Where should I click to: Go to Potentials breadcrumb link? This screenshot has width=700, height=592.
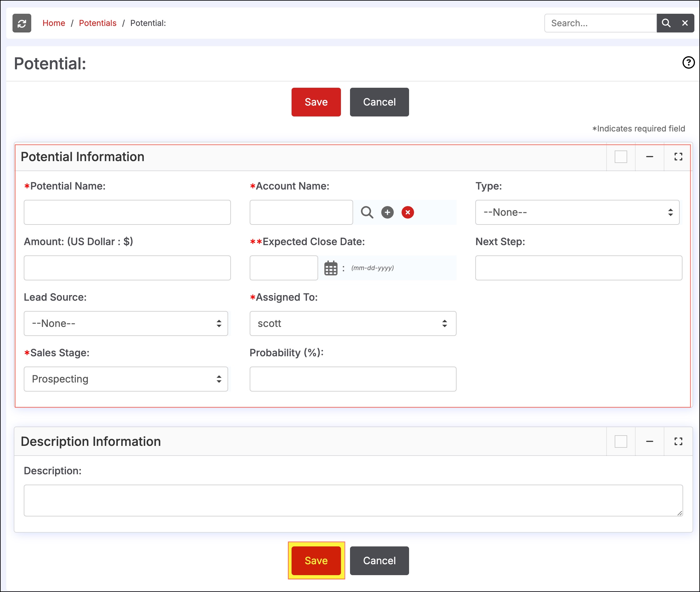point(98,23)
